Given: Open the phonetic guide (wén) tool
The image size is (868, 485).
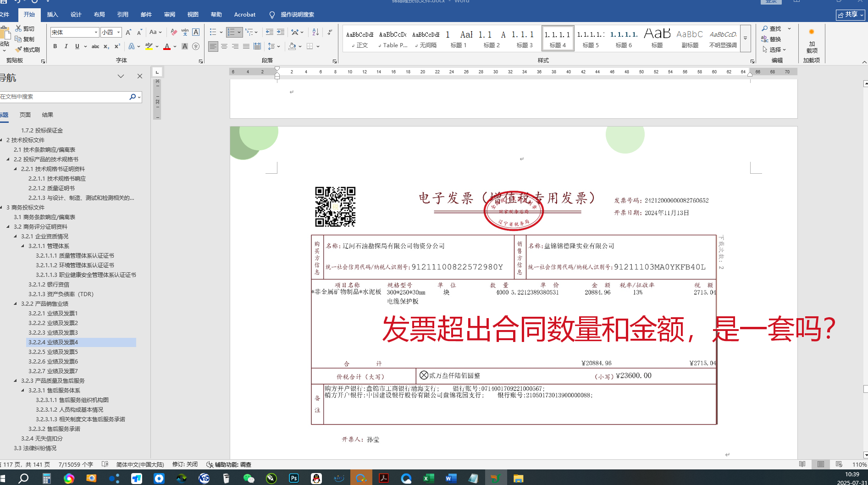Looking at the screenshot, I should (x=185, y=32).
